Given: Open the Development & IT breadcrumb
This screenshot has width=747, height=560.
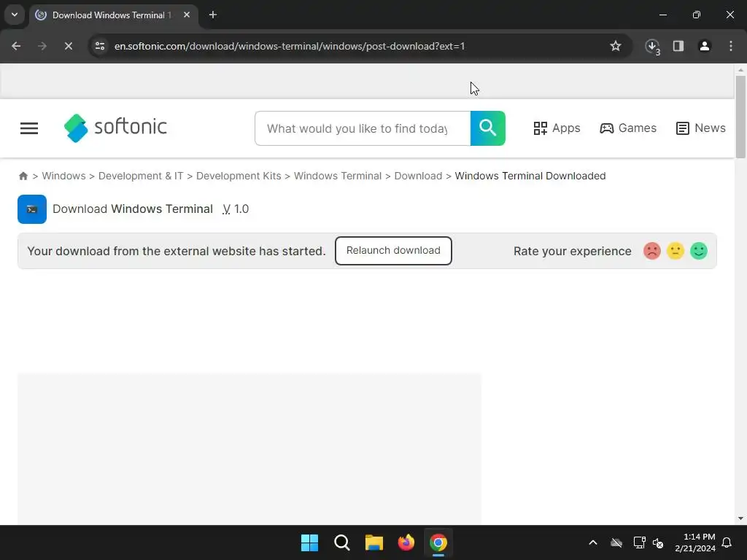Looking at the screenshot, I should (141, 176).
